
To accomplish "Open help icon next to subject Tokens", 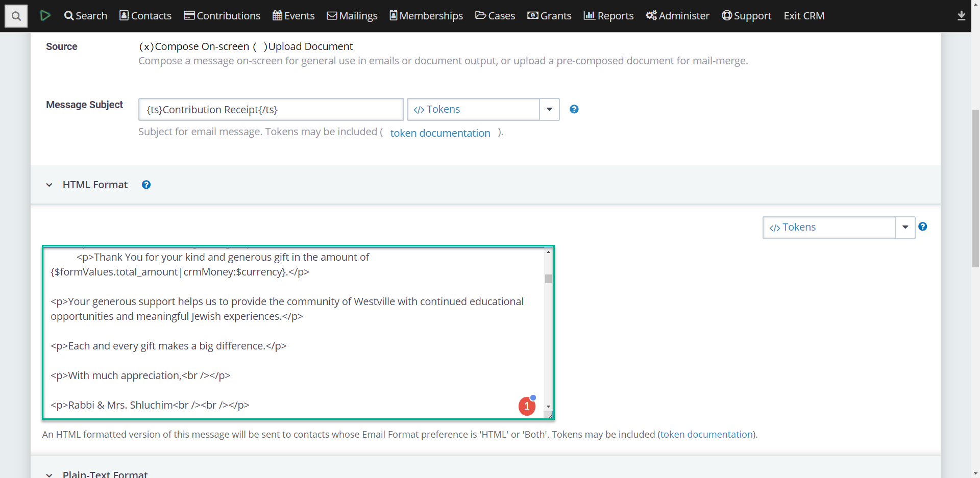I will (574, 109).
